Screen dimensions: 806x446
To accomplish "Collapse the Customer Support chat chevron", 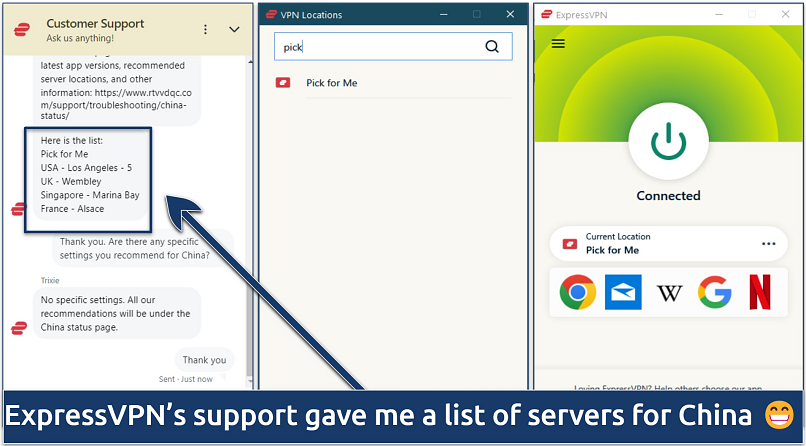I will 234,30.
